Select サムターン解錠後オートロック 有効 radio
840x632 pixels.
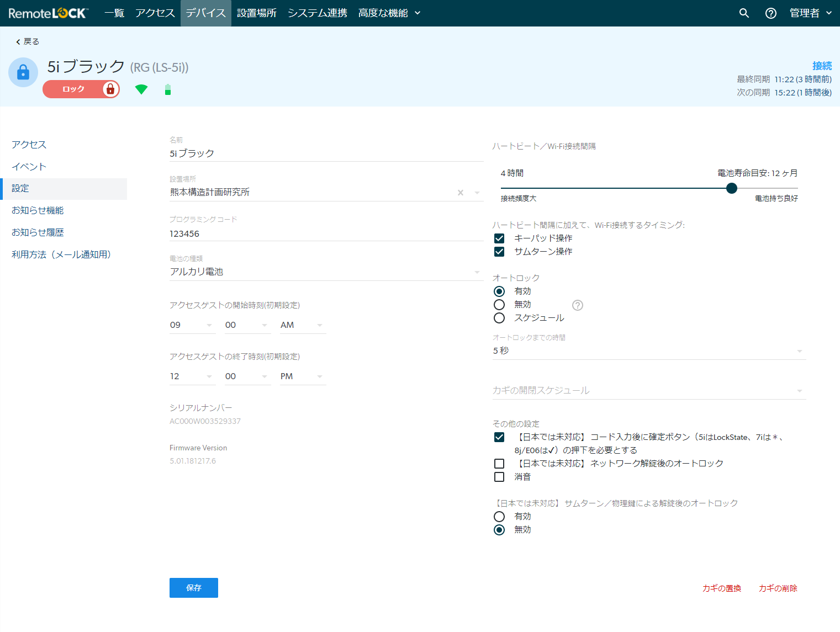pyautogui.click(x=499, y=517)
